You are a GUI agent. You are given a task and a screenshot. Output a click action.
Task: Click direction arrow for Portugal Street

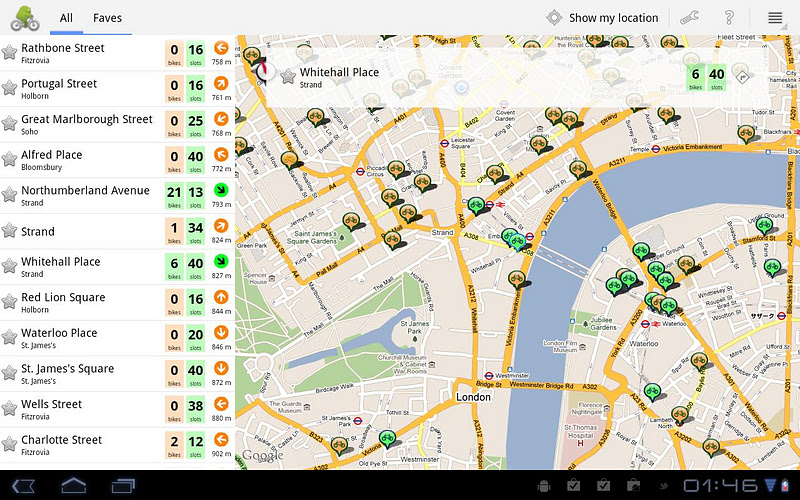click(221, 83)
